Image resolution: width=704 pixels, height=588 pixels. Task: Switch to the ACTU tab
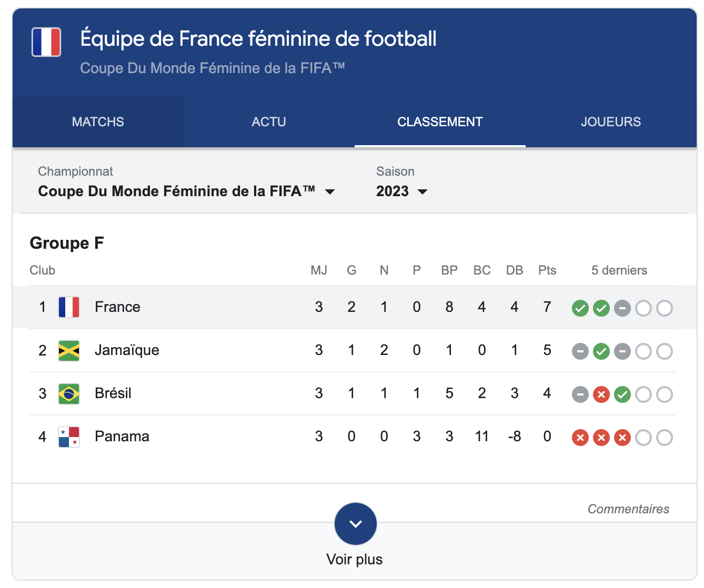[269, 122]
